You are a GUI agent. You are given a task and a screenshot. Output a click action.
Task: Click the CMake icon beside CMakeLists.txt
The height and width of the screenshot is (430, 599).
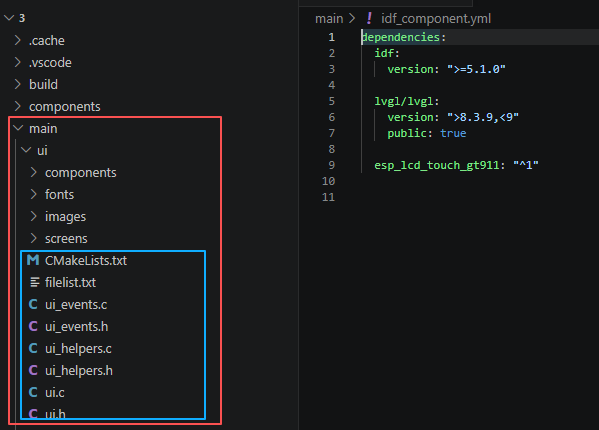point(33,260)
